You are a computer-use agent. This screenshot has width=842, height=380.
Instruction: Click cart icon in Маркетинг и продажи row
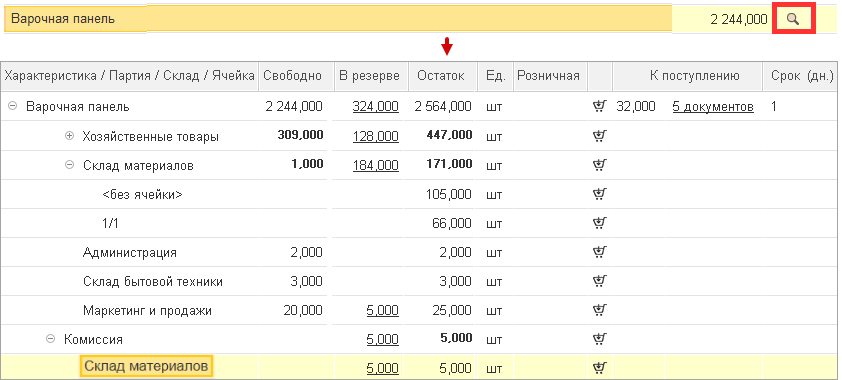pos(599,310)
